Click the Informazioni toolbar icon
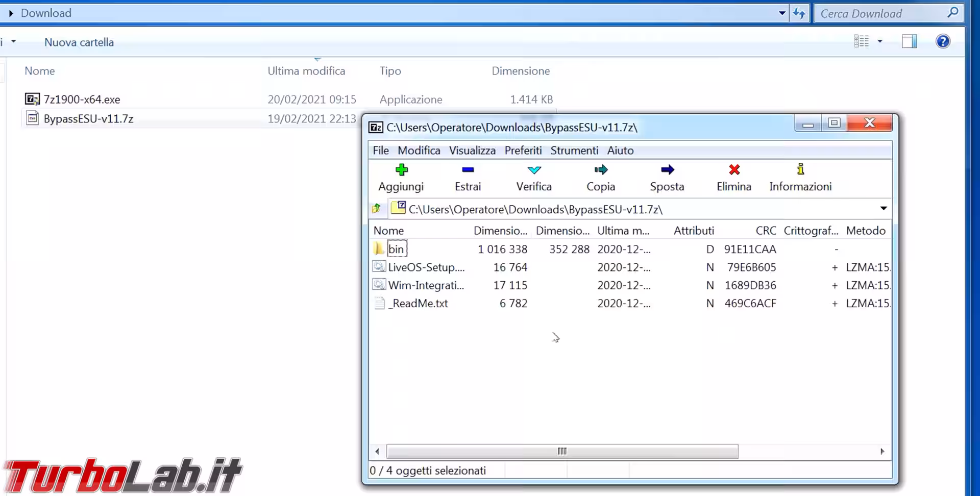 click(800, 170)
